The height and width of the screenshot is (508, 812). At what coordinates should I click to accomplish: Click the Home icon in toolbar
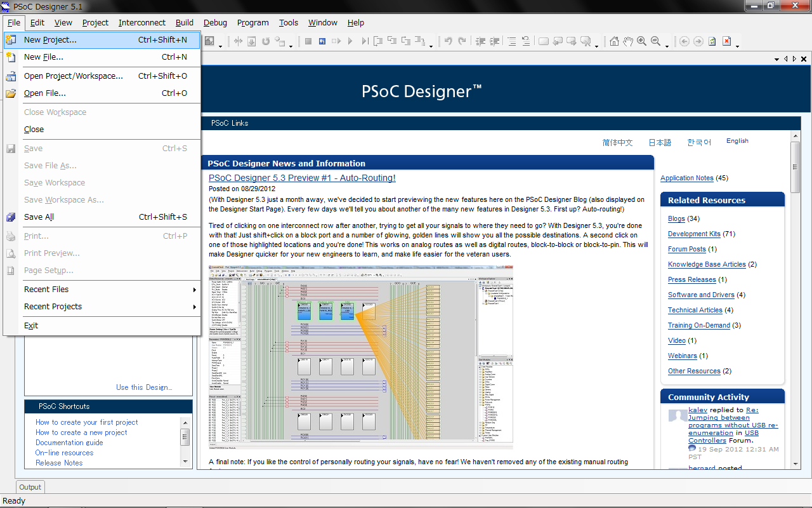click(x=614, y=41)
